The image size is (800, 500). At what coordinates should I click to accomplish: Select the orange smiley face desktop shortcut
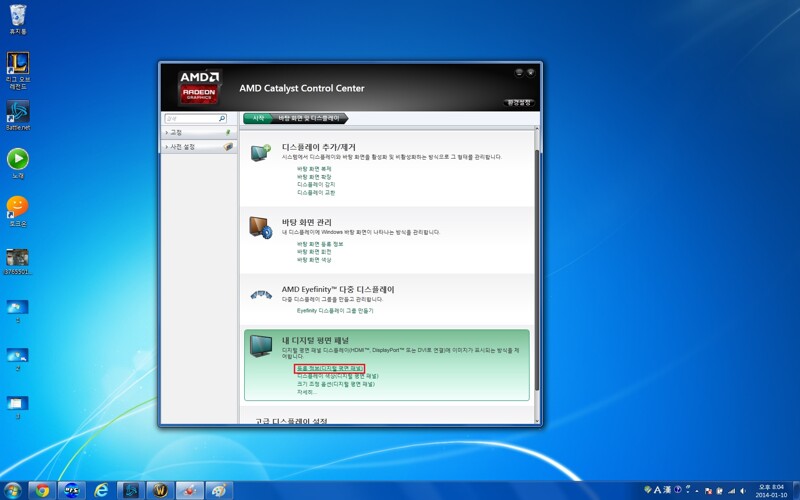[18, 211]
